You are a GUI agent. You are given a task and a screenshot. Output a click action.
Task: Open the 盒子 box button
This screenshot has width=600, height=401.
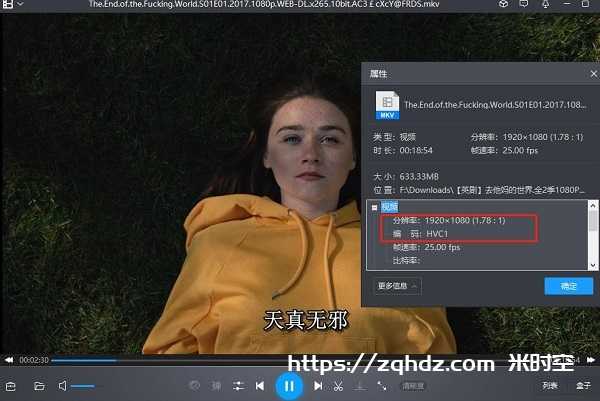pos(583,386)
